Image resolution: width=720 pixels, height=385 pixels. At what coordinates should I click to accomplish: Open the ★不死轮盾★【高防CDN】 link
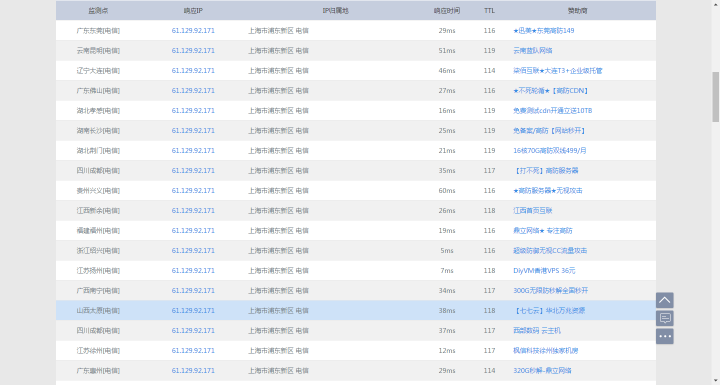[551, 91]
